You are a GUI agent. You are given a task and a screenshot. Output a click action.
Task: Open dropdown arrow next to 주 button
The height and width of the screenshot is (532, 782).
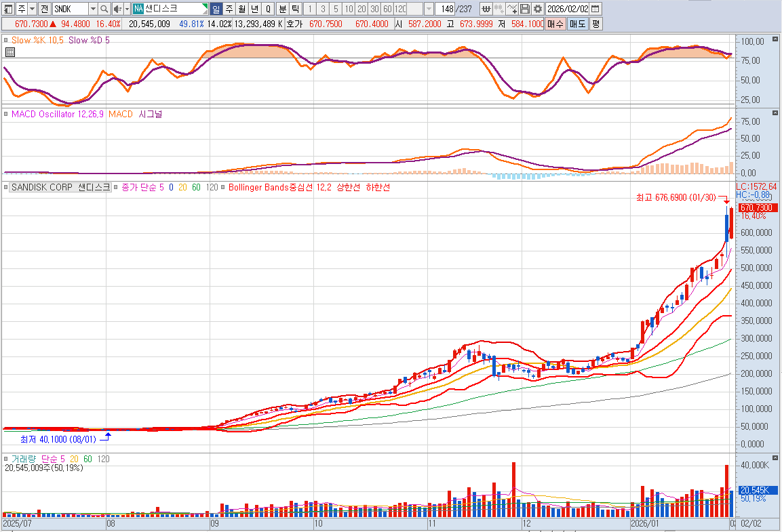pos(33,9)
